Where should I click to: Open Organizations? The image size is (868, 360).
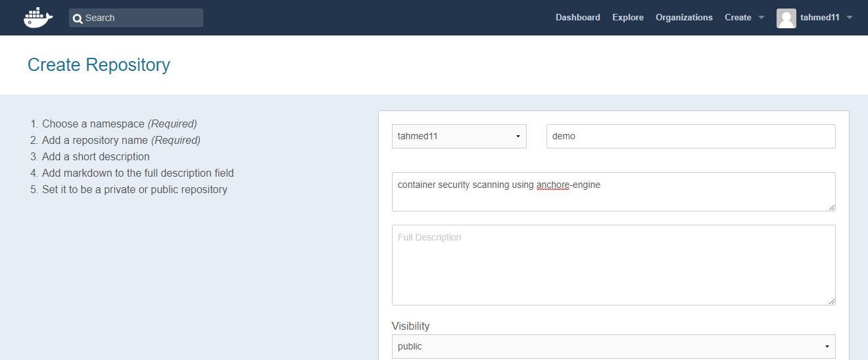(x=684, y=18)
